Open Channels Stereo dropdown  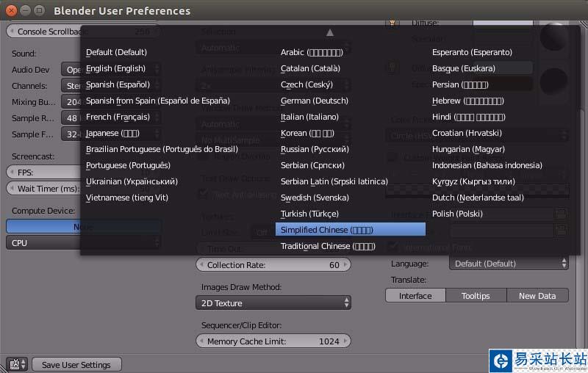point(71,86)
